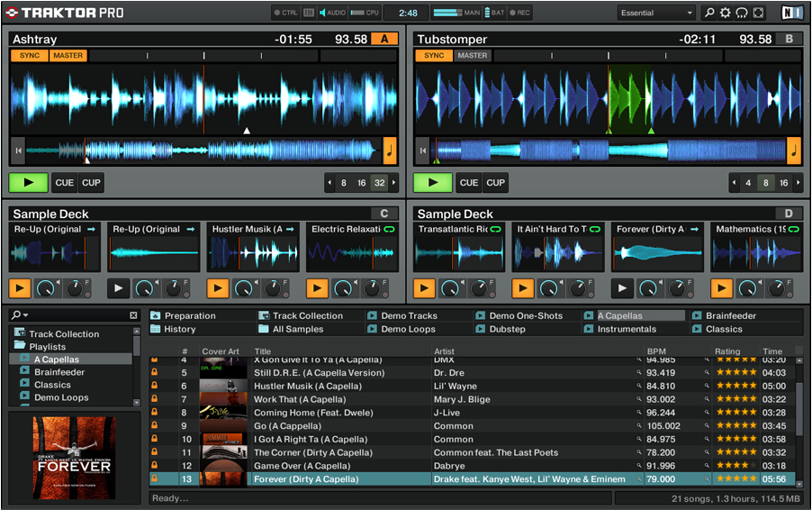Viewport: 812px width, 510px height.
Task: Toggle SYNC on Deck A
Action: pyautogui.click(x=29, y=56)
